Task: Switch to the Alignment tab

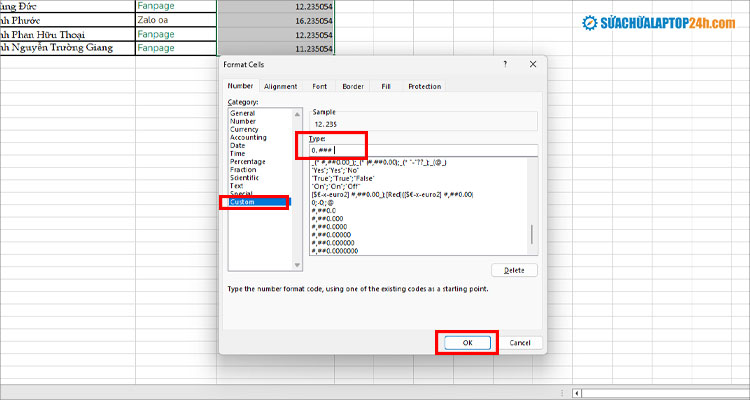Action: point(280,87)
